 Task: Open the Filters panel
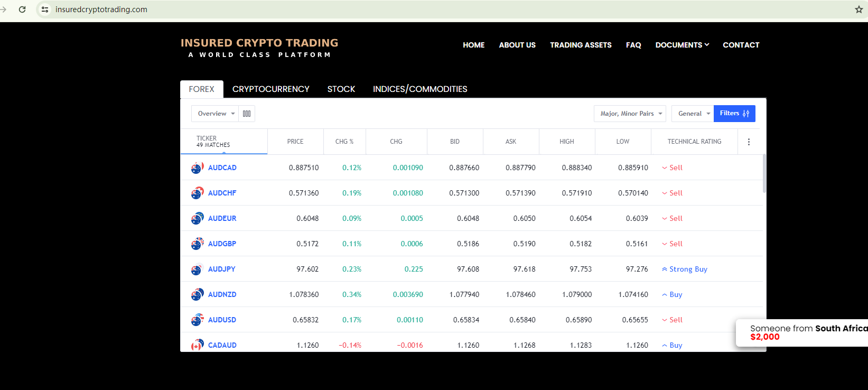[x=734, y=114]
